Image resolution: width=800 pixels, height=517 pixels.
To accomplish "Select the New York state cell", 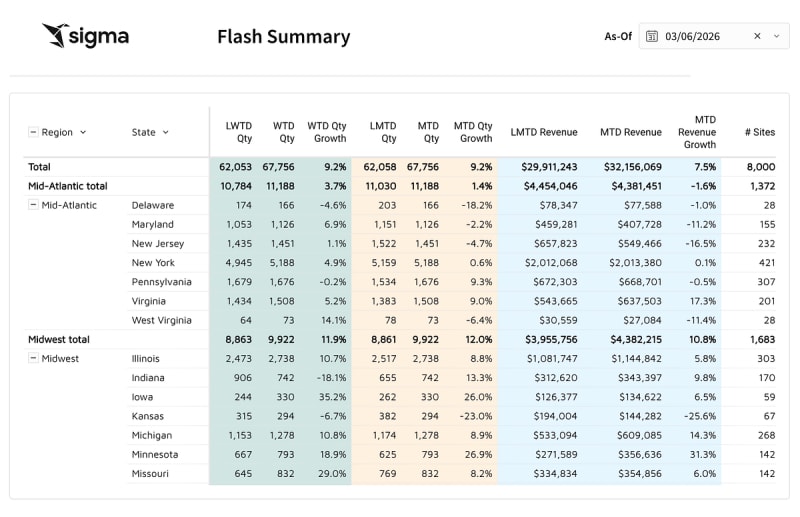I will pyautogui.click(x=153, y=263).
